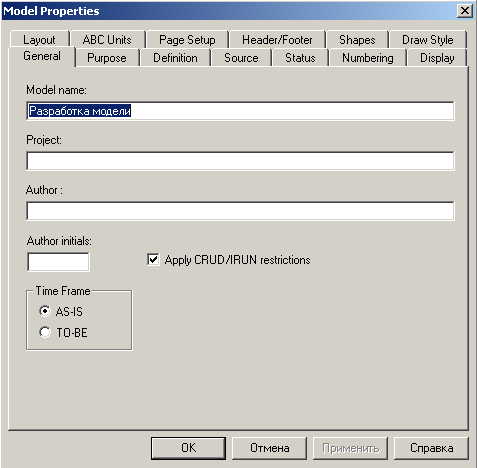Viewport: 477px width, 468px height.
Task: Focus the Author initials box
Action: [58, 262]
